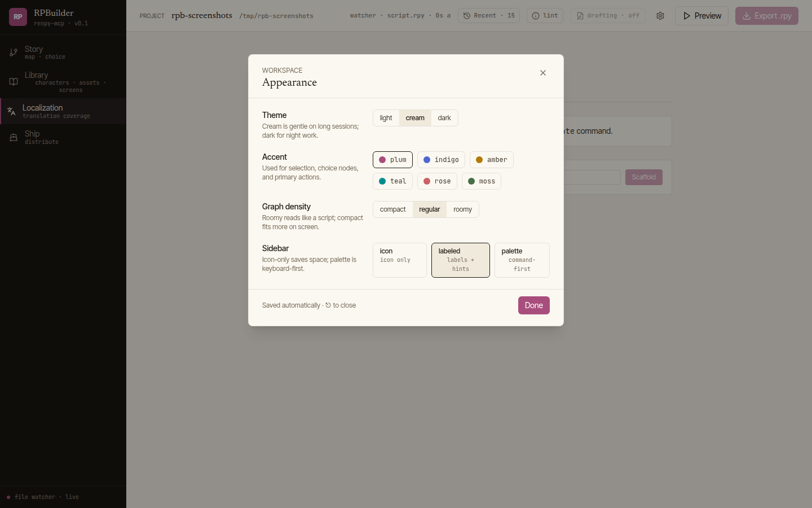Set graph density to compact
Image resolution: width=812 pixels, height=508 pixels.
(392, 209)
